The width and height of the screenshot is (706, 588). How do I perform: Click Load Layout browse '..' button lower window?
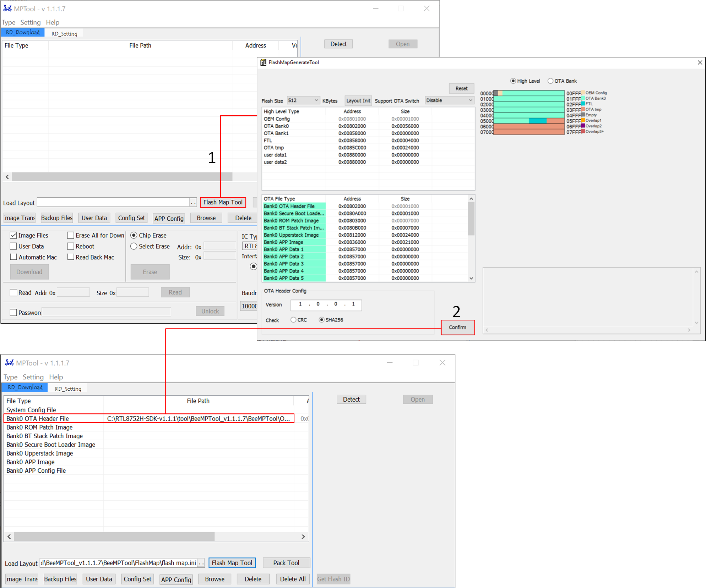pos(201,563)
